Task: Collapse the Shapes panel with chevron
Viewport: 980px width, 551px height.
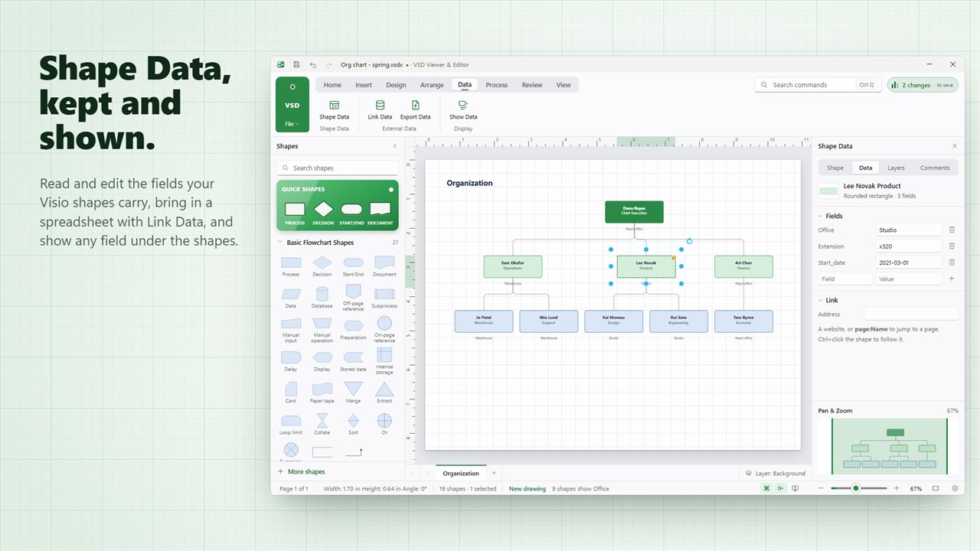Action: tap(395, 145)
